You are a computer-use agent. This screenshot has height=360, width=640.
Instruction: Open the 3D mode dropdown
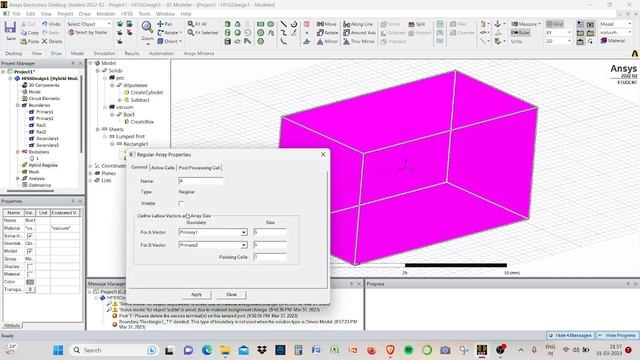pyautogui.click(x=569, y=41)
